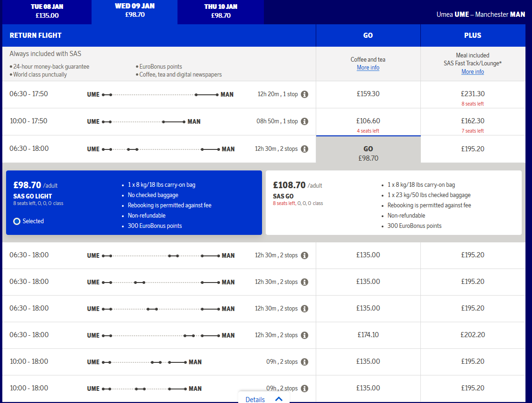Screen dimensions: 532x403
Task: Collapse the Details panel chevron
Action: click(279, 399)
